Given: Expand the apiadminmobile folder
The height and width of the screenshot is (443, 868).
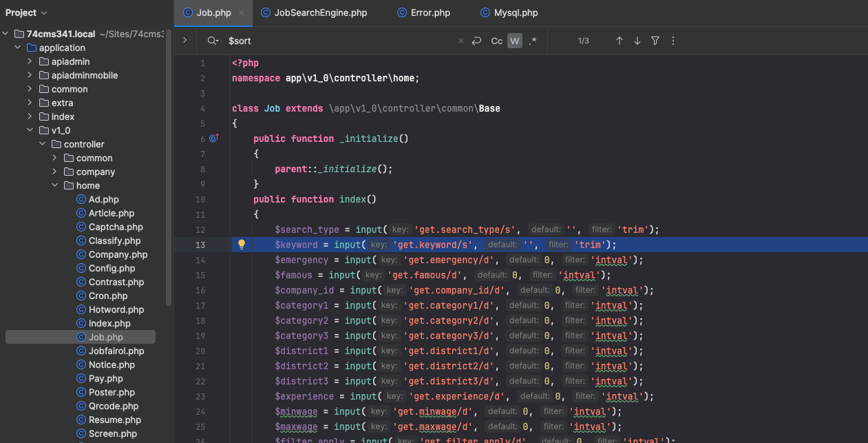Looking at the screenshot, I should click(30, 75).
